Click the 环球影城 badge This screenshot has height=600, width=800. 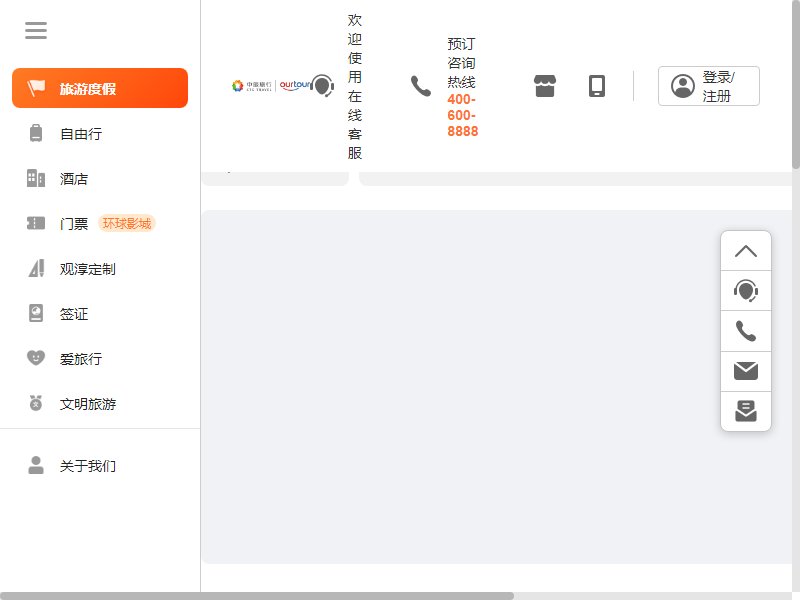[x=127, y=223]
